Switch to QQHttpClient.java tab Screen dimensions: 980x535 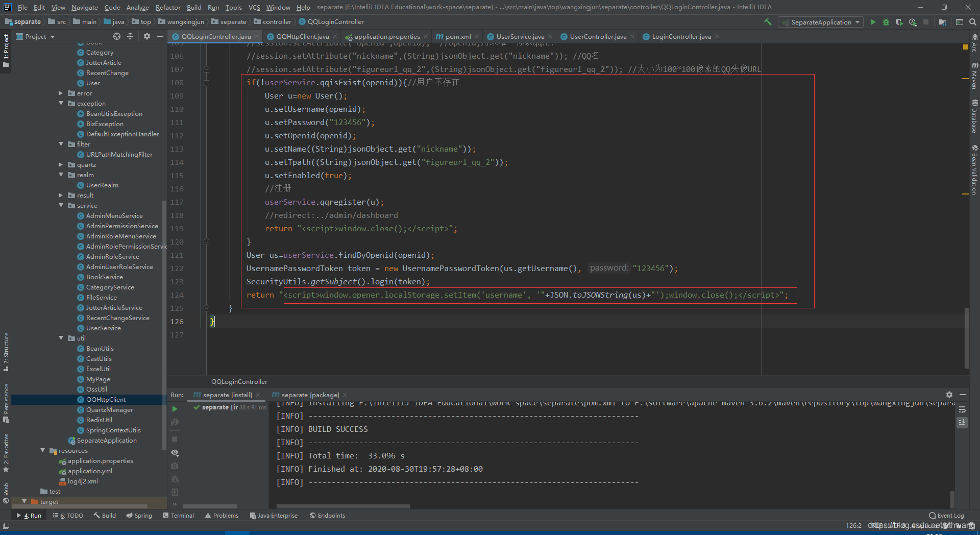[303, 36]
